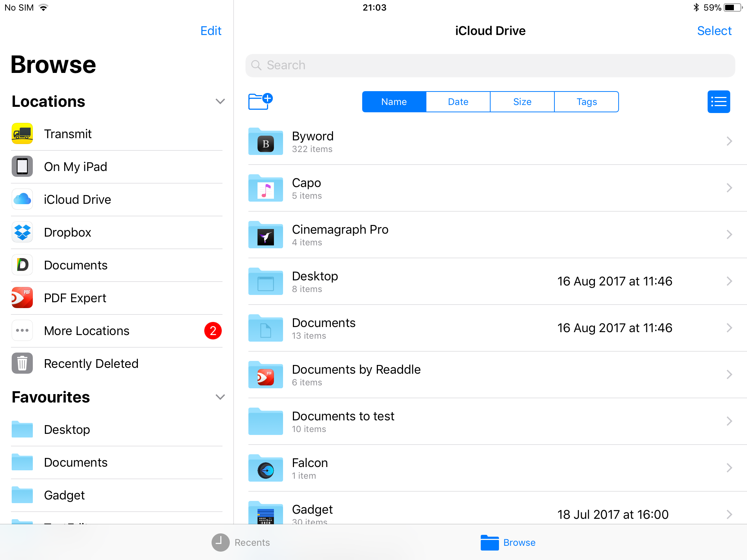The width and height of the screenshot is (747, 560).
Task: Sort files by Date
Action: pyautogui.click(x=458, y=102)
